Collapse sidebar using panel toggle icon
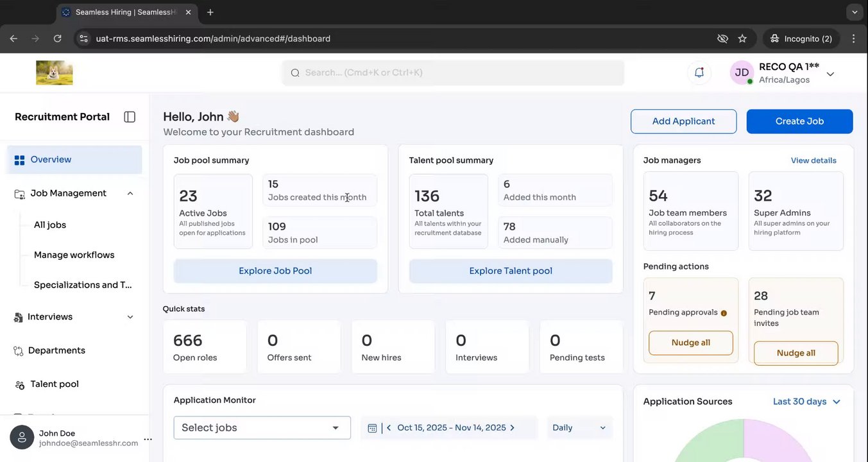Screen dimensions: 868x462 (x=130, y=117)
